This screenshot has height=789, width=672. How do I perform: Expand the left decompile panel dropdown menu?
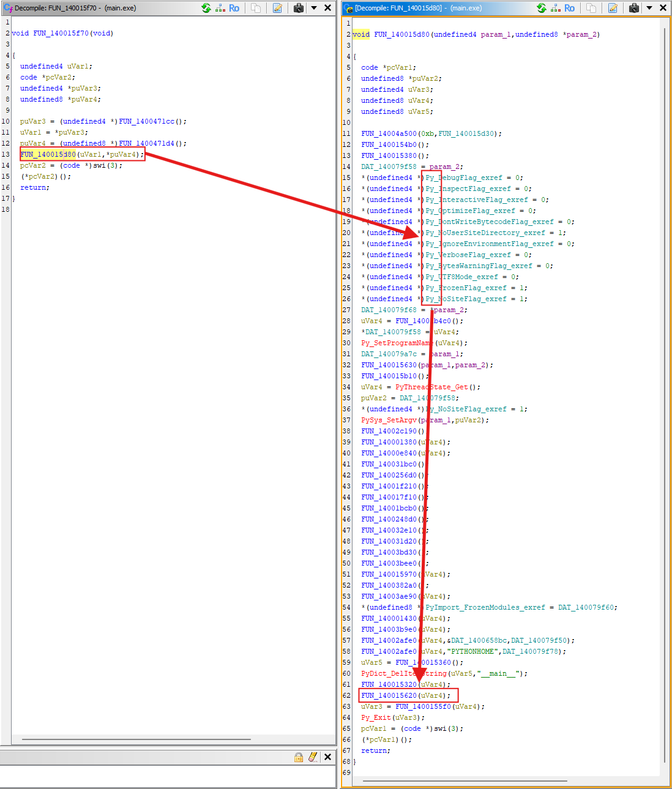coord(314,8)
